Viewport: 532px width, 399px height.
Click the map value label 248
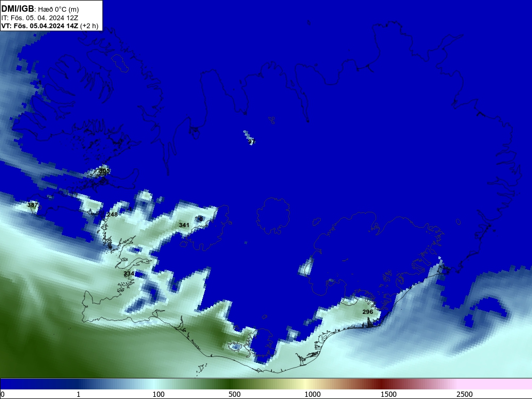click(112, 214)
